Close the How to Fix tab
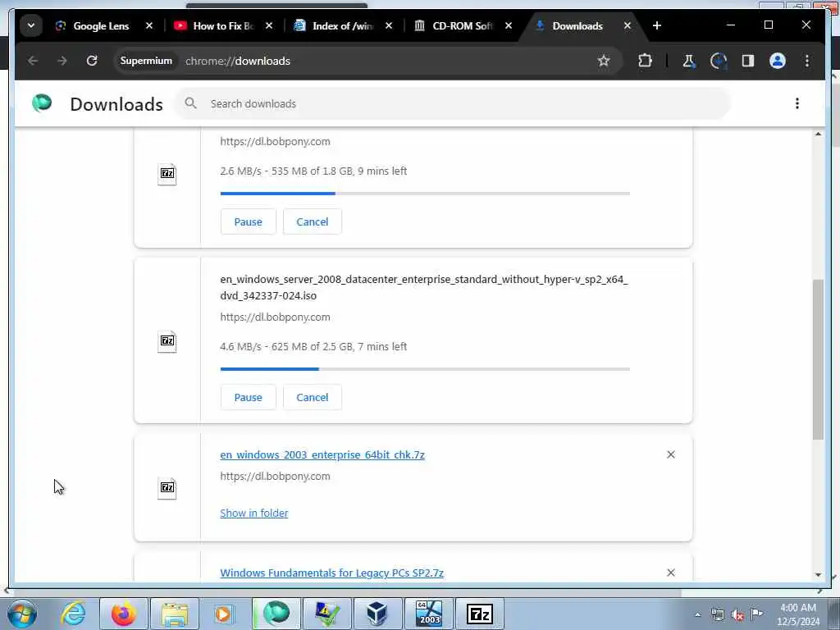Screen dimensions: 840x630 [x=269, y=25]
